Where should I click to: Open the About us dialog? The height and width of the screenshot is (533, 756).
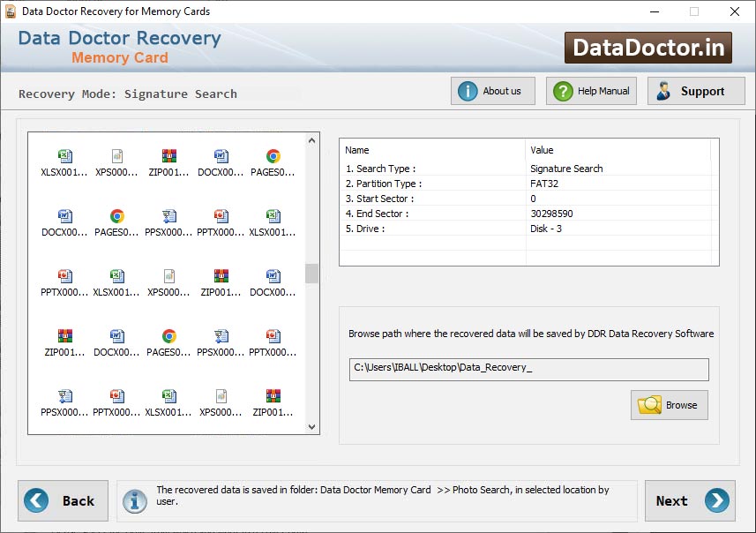click(492, 90)
